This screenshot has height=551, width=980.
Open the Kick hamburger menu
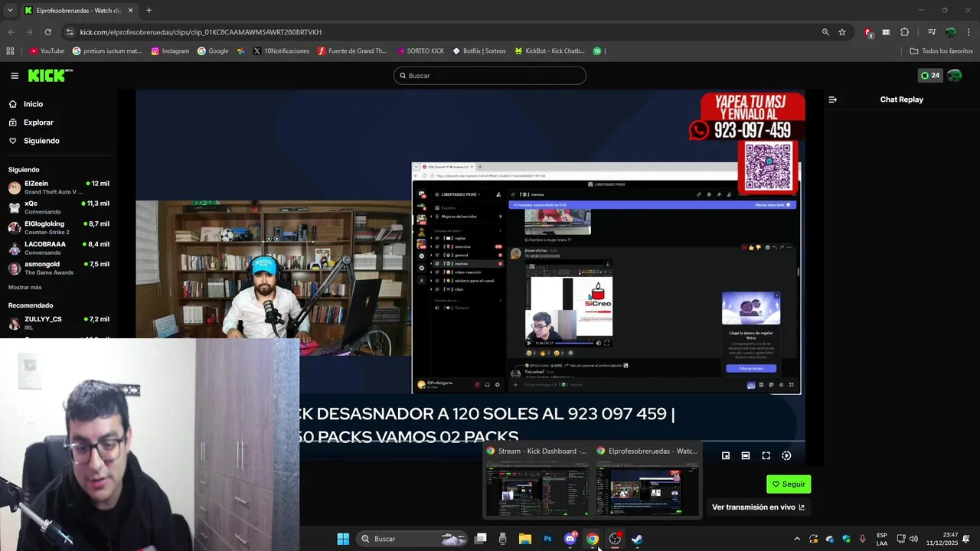pos(15,76)
